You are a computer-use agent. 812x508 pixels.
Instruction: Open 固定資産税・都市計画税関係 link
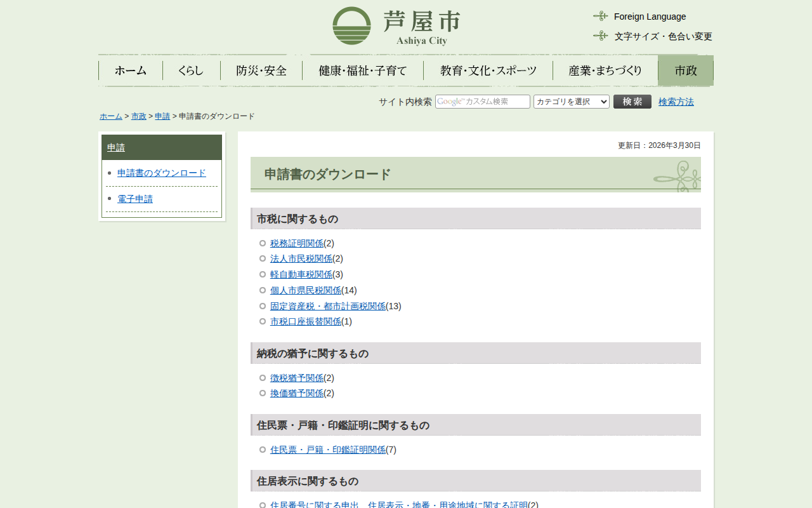(x=328, y=306)
